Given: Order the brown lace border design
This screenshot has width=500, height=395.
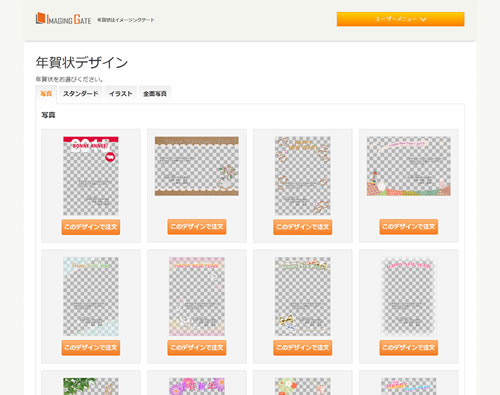Looking at the screenshot, I should coord(197,227).
